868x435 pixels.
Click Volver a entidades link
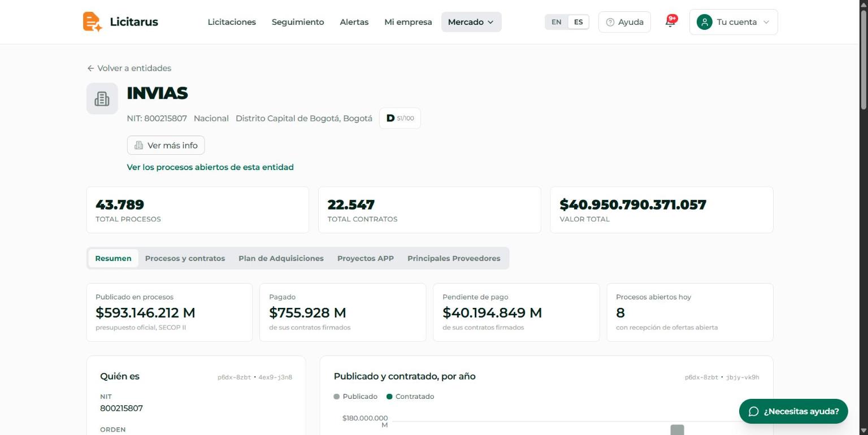129,68
